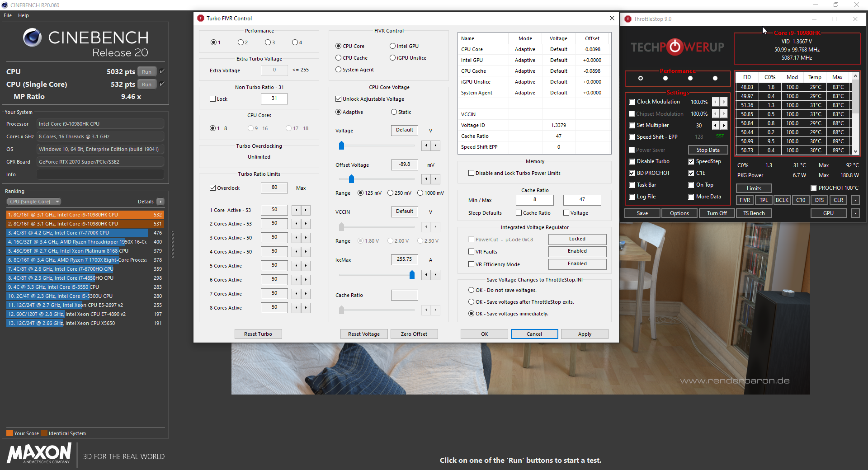Screen dimensions: 868x470
Task: Decrease Clock Modulation arrow in ThrottleStop
Action: point(716,102)
